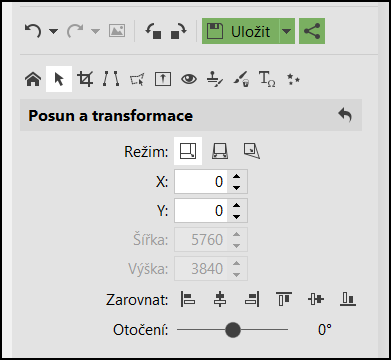This screenshot has width=391, height=360.
Task: Set mode to perspective transformation
Action: tap(220, 151)
